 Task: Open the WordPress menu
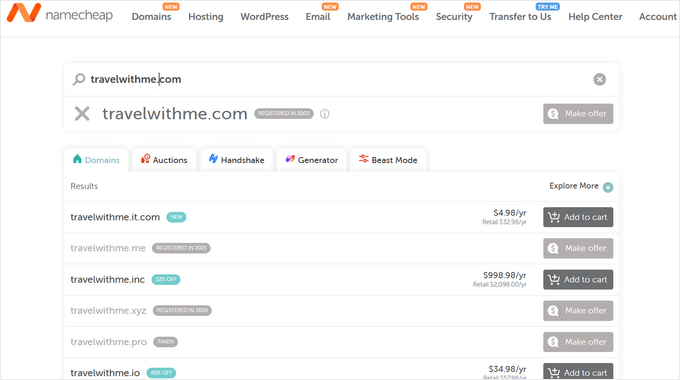click(265, 16)
